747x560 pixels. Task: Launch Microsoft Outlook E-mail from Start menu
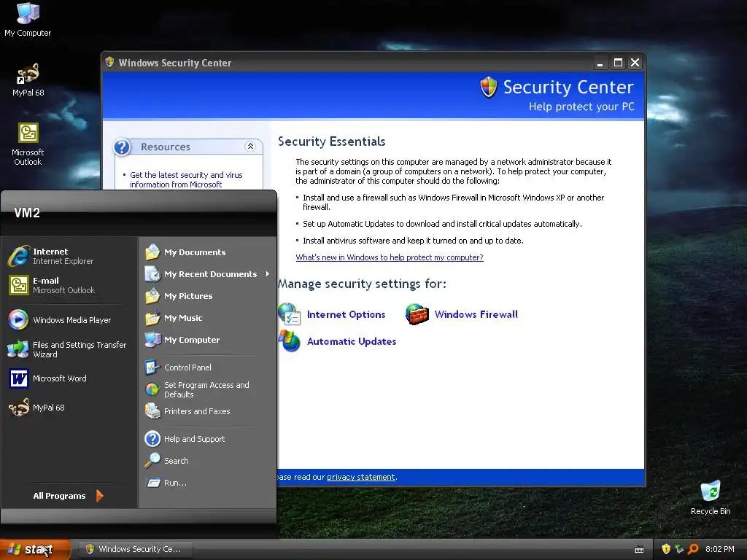coord(52,285)
